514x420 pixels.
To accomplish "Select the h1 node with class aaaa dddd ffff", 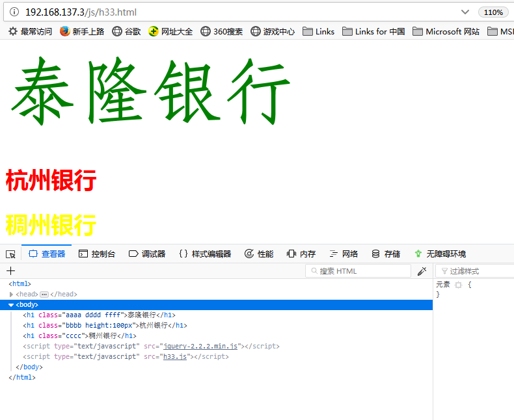I will (99, 315).
